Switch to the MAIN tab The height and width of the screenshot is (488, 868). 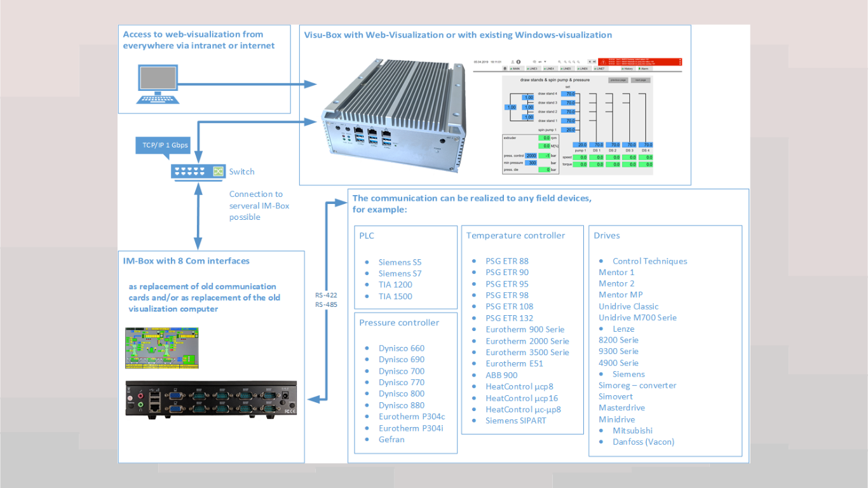[x=515, y=68]
